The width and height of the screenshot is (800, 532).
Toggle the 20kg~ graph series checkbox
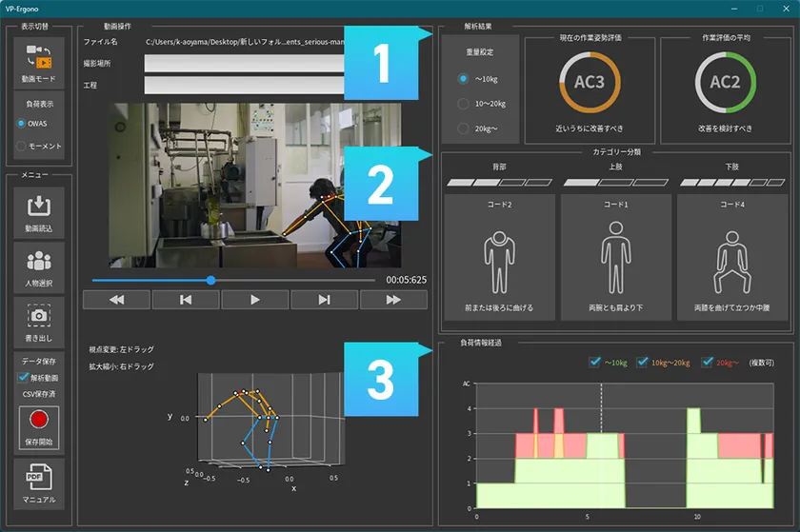[707, 363]
